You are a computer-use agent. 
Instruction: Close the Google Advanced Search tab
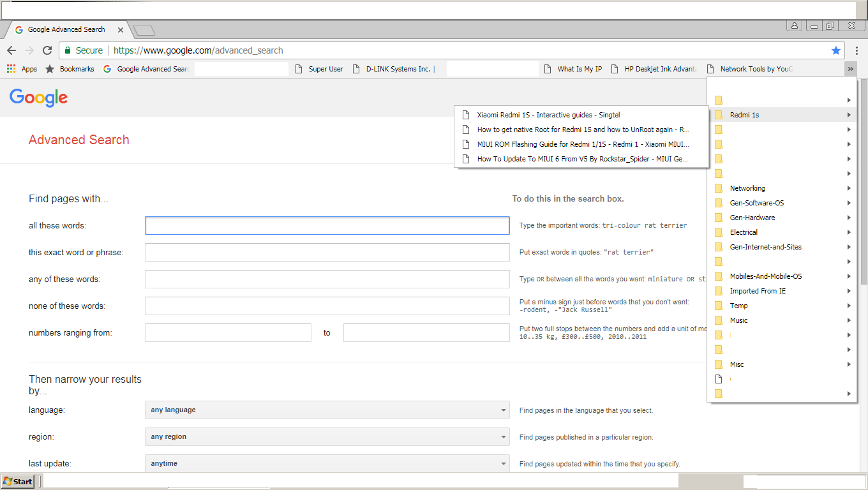[x=120, y=29]
